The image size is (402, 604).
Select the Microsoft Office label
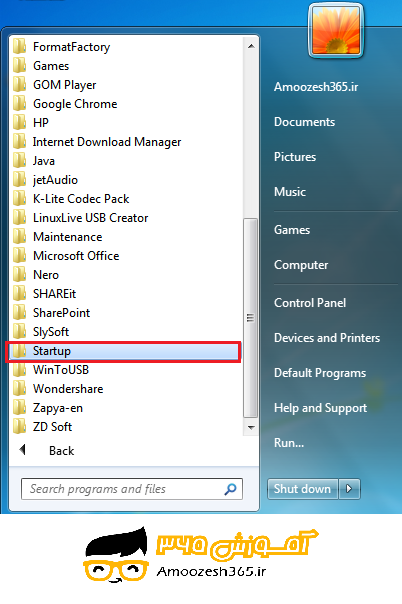tap(76, 256)
